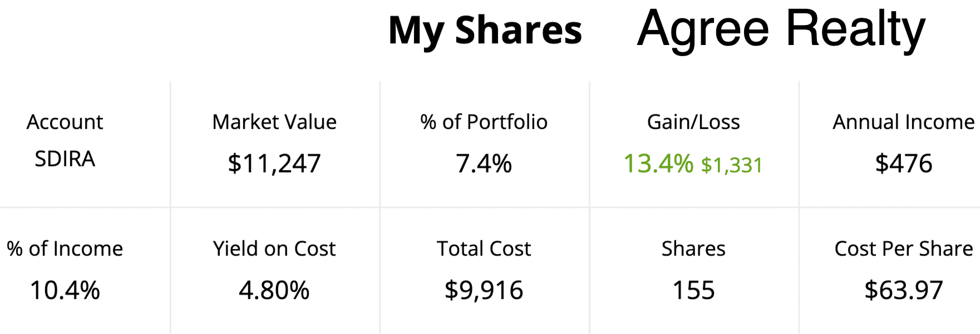Click the Agree Realty title

pyautogui.click(x=781, y=30)
